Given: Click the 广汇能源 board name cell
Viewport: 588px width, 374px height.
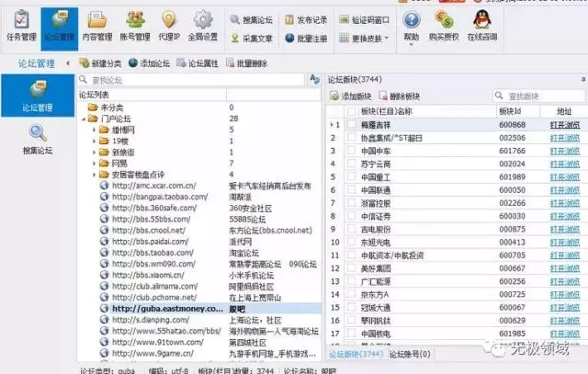Looking at the screenshot, I should (376, 281).
